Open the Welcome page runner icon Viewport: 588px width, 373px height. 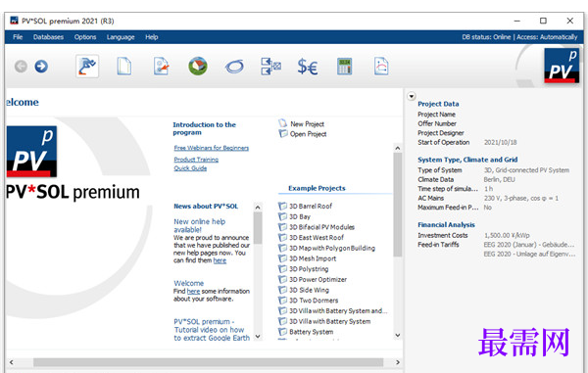(x=87, y=67)
